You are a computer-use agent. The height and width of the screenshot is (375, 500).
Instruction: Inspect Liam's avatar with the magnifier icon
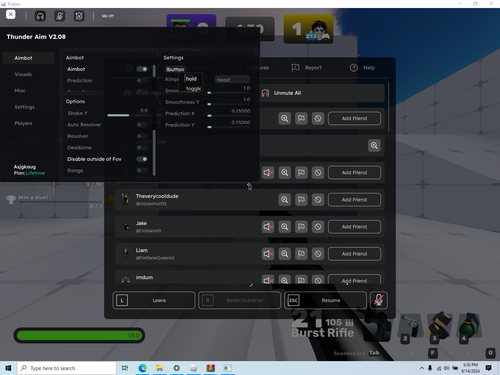tap(284, 254)
